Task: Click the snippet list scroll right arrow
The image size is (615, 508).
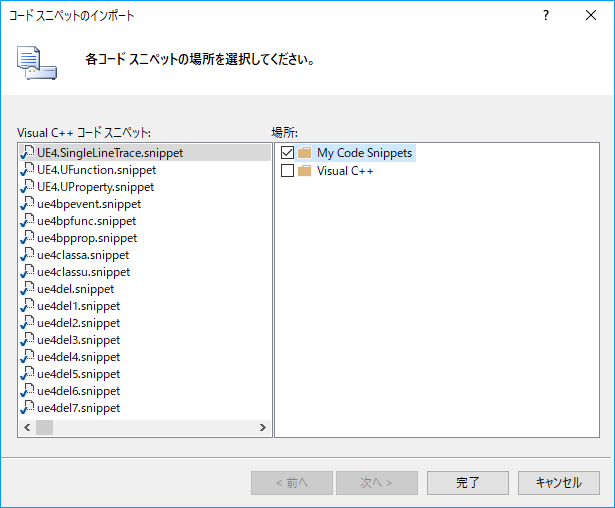Action: (x=262, y=427)
